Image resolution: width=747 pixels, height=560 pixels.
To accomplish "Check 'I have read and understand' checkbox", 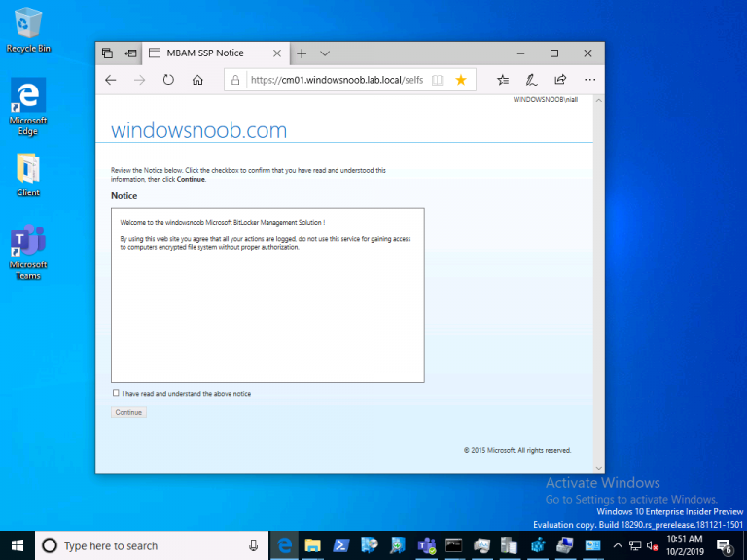I will (116, 393).
